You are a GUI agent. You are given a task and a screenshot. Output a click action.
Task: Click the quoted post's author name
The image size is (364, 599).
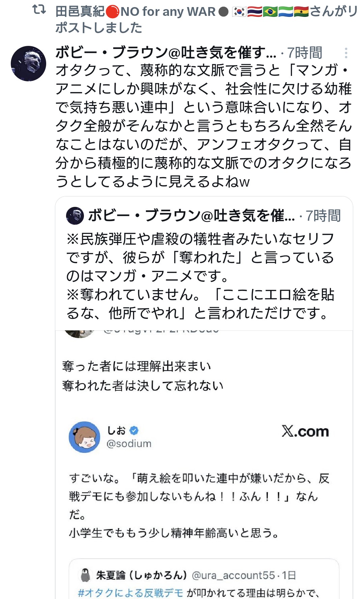[191, 216]
